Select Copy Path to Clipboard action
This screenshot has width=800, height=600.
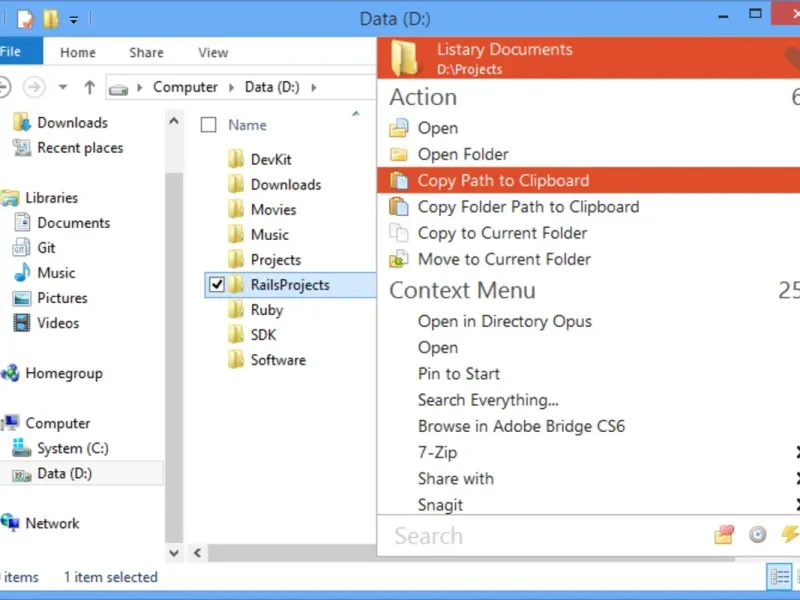tap(588, 181)
